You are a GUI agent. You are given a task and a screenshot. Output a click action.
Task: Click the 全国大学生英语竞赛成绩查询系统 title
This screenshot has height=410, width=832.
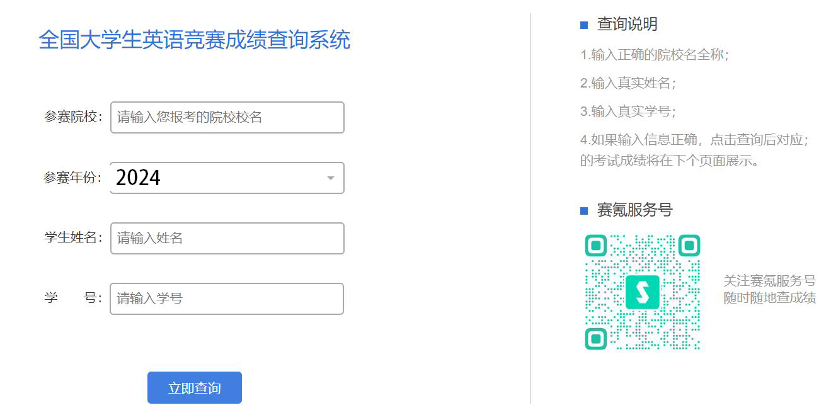[x=195, y=41]
